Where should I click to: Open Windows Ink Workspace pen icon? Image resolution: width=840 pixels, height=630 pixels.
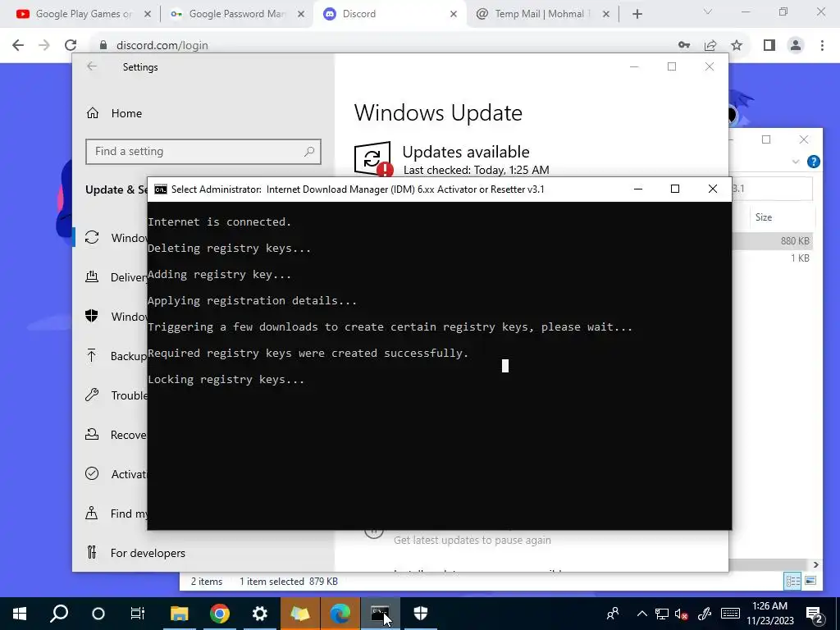coord(705,614)
